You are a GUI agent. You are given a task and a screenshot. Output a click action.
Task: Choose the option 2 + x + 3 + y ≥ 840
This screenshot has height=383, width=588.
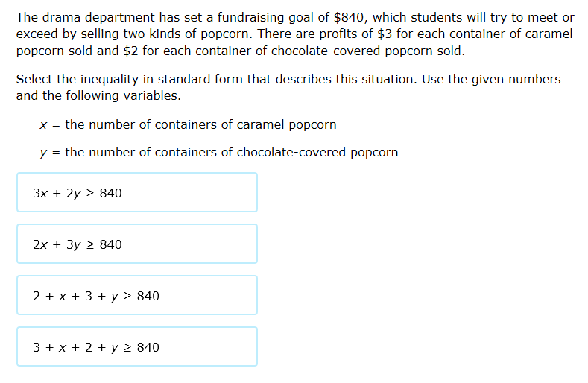pyautogui.click(x=137, y=295)
